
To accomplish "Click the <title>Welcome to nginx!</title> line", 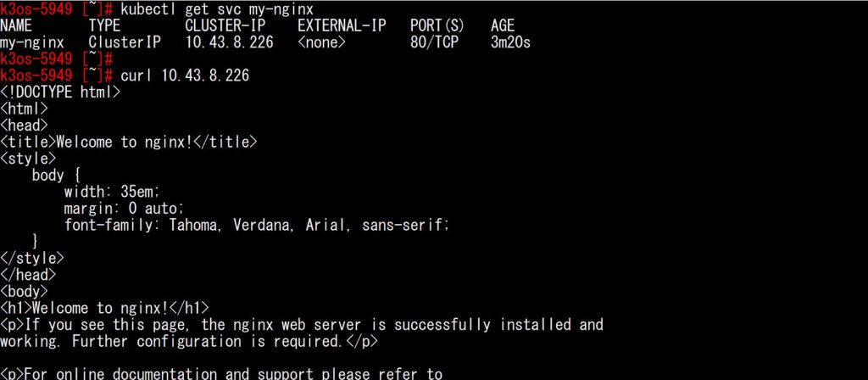I will click(129, 142).
